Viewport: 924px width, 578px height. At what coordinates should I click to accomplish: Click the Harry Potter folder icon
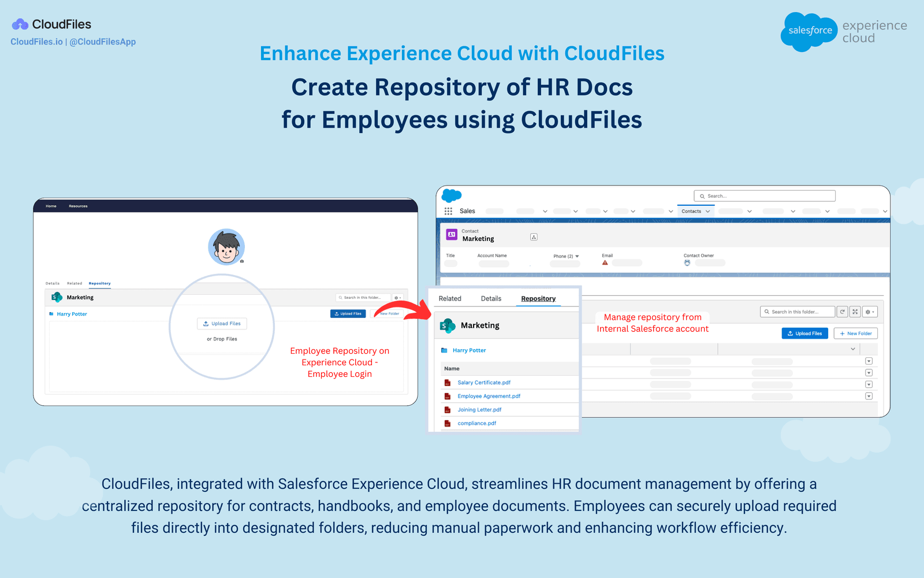click(444, 350)
